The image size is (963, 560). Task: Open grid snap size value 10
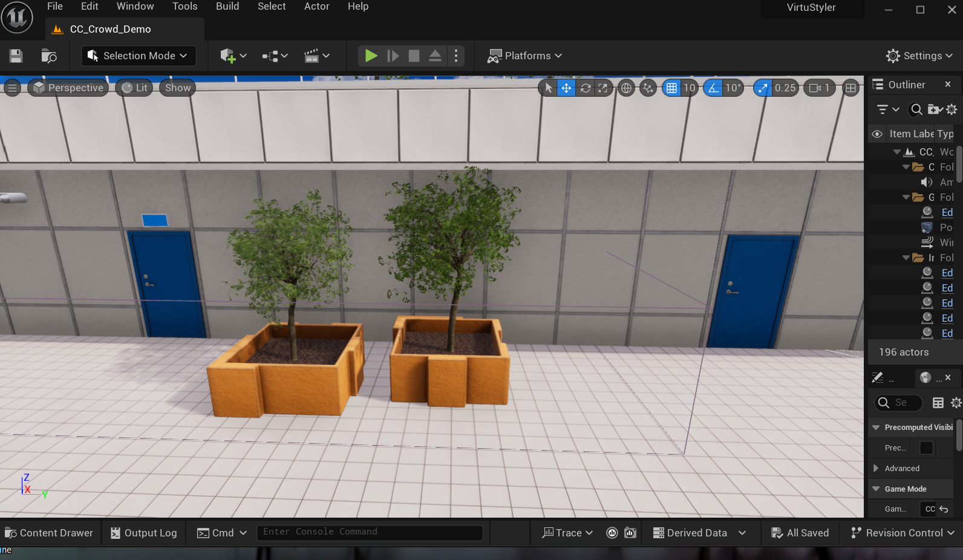coord(690,88)
